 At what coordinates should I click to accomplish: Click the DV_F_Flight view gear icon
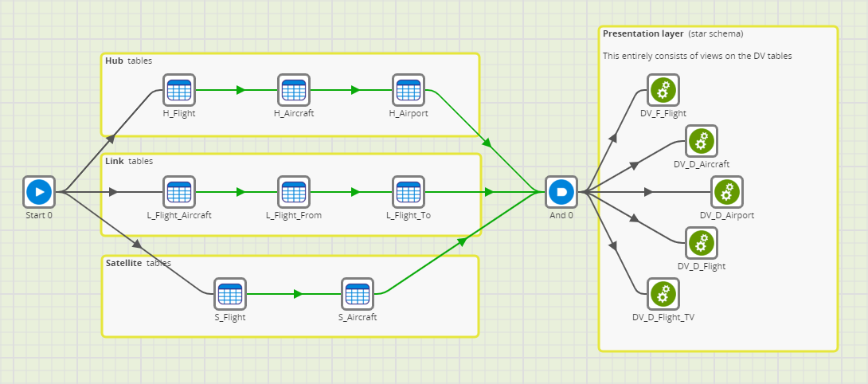(663, 90)
